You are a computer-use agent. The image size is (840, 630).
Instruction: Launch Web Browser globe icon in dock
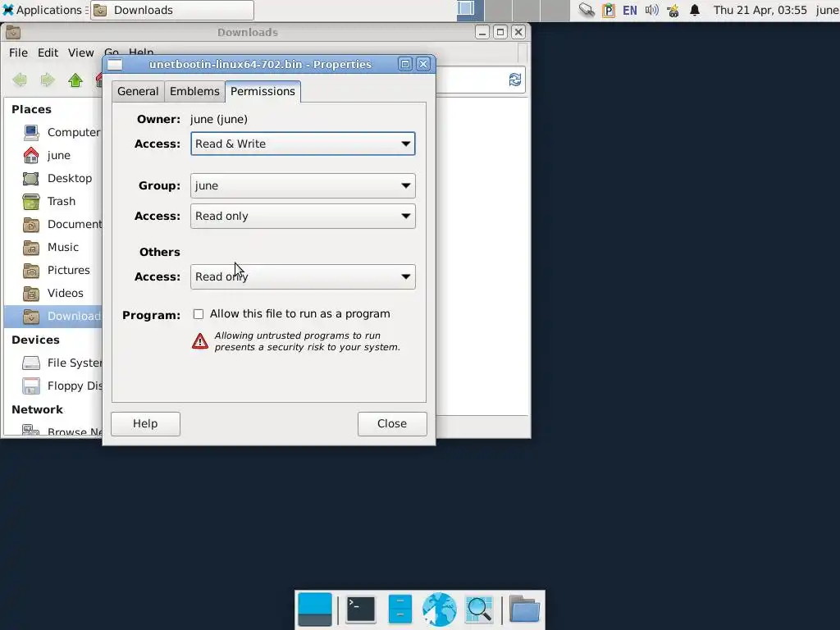click(x=440, y=609)
